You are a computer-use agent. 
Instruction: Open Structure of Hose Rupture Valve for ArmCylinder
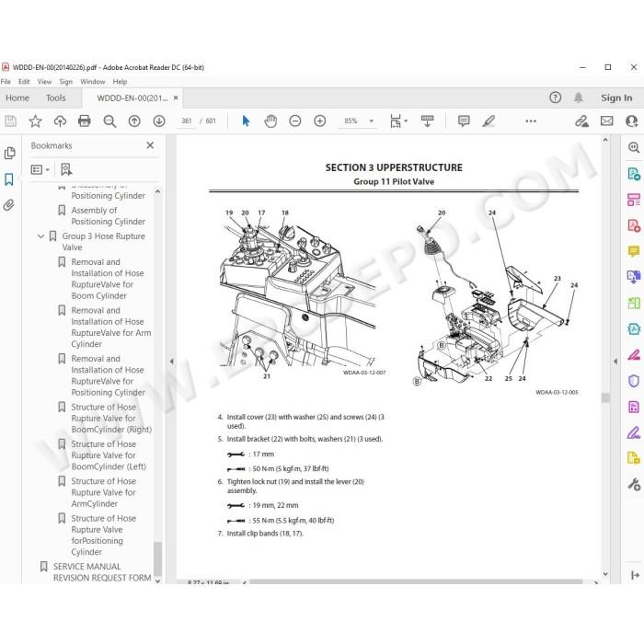(103, 492)
